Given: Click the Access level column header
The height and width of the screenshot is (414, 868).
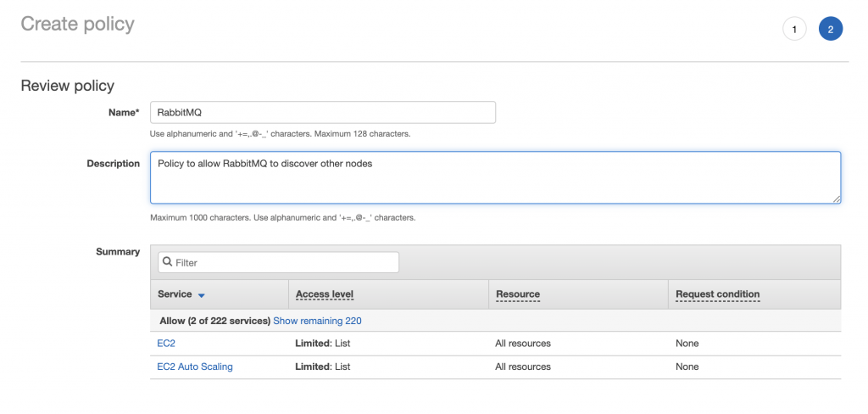Looking at the screenshot, I should 325,294.
